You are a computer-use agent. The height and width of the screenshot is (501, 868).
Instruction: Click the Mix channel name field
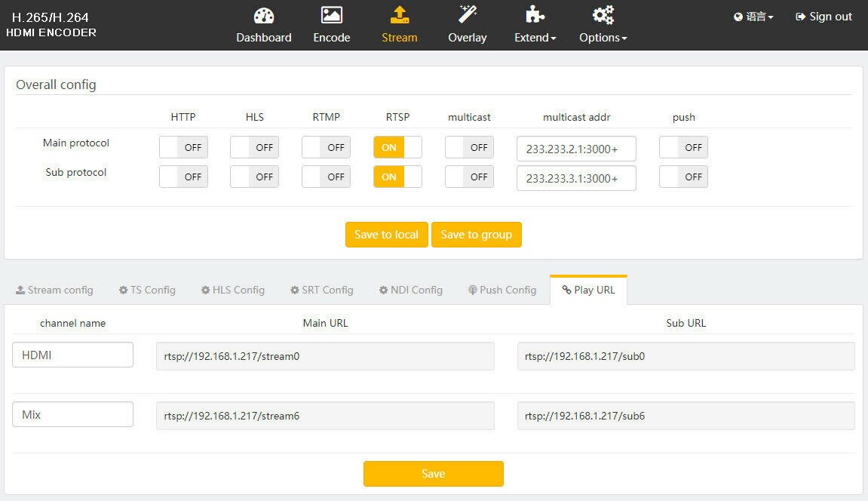72,414
